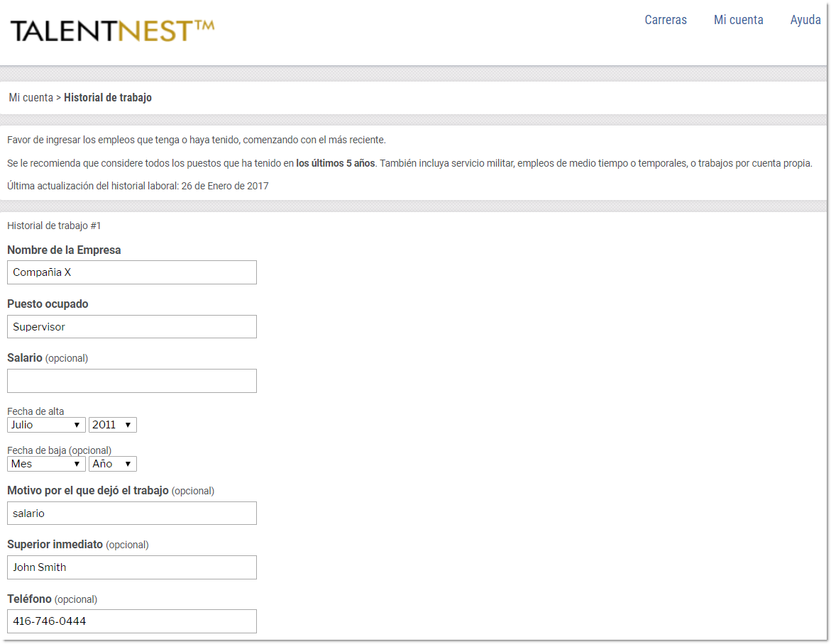
Task: Click the Teléfono field showing 416-746-0444
Action: click(x=132, y=621)
